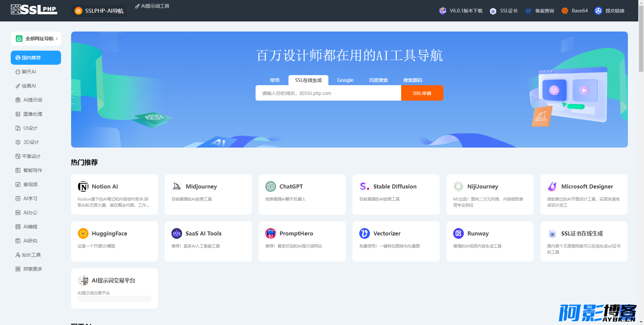Switch to 搜索源码 search tab
Viewport: 644px width, 325px height.
(413, 80)
